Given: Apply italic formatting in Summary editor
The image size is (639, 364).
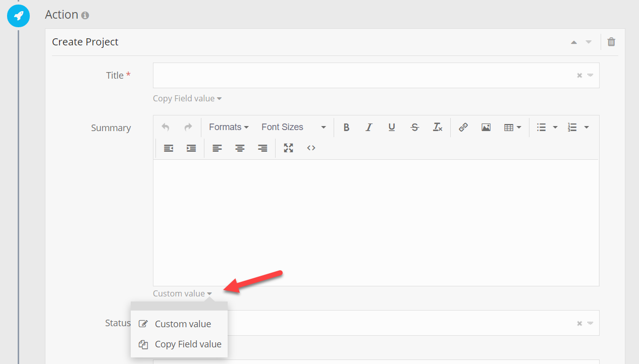Looking at the screenshot, I should [369, 127].
